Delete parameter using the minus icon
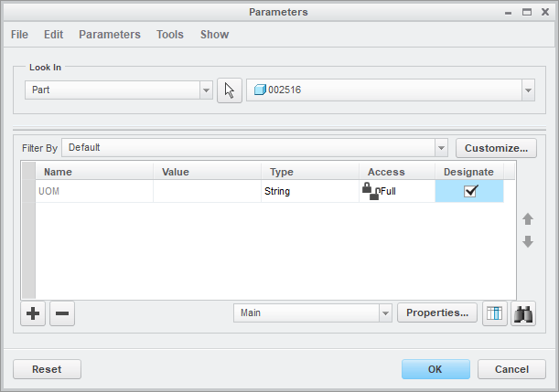Screen dimensions: 559x392 pos(62,313)
